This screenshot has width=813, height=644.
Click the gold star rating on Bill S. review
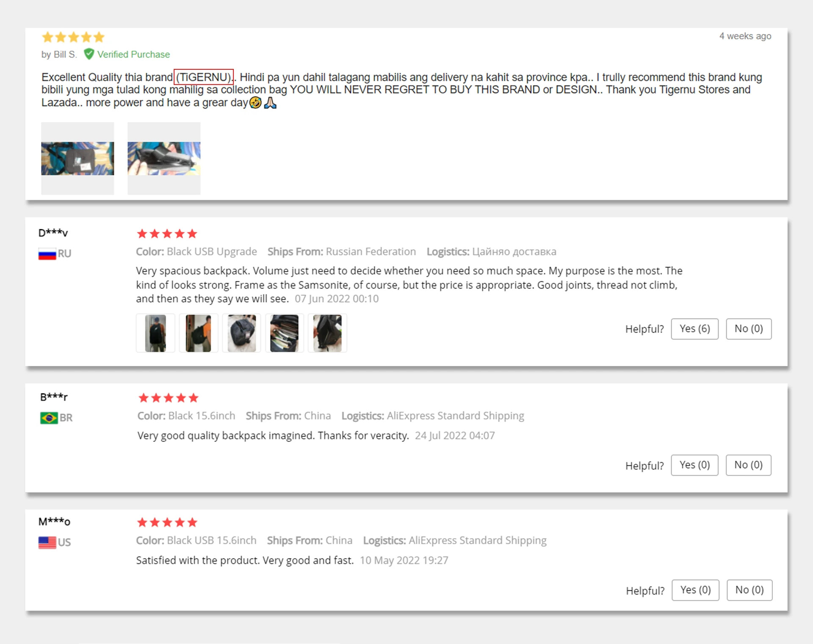tap(73, 37)
